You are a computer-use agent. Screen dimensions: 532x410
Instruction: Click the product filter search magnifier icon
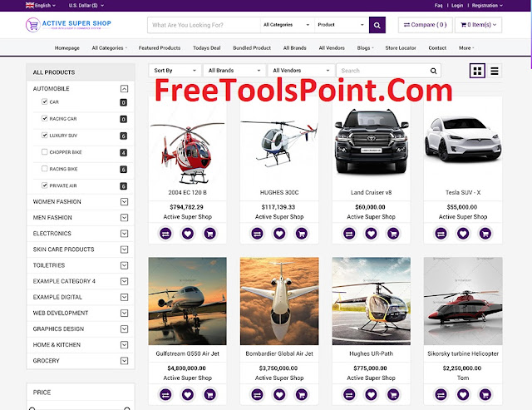click(x=433, y=71)
